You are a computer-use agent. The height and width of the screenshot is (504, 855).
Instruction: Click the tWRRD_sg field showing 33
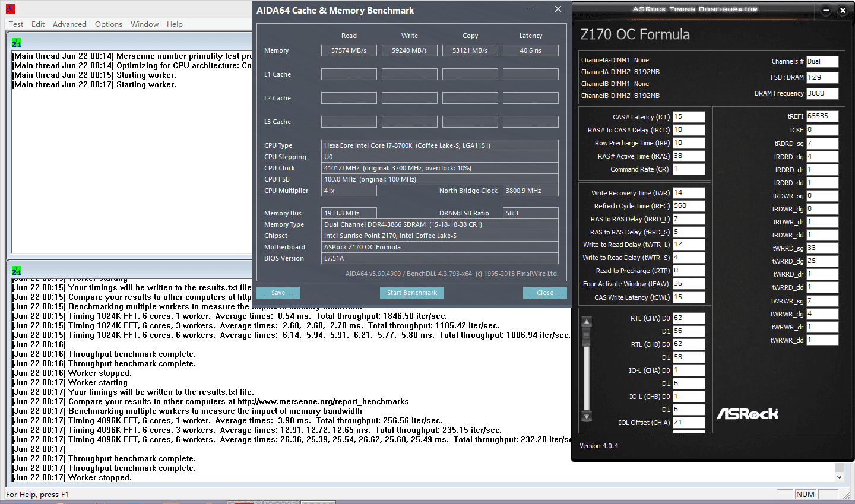pyautogui.click(x=822, y=248)
